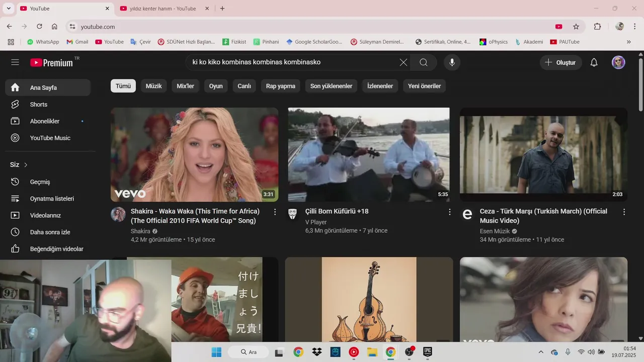Viewport: 644px width, 362px height.
Task: Select the Yeni öneriler filter chip
Action: point(424,86)
